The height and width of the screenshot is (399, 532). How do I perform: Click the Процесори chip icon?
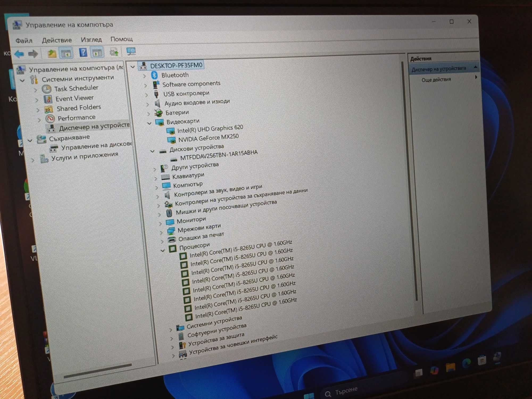tap(173, 249)
